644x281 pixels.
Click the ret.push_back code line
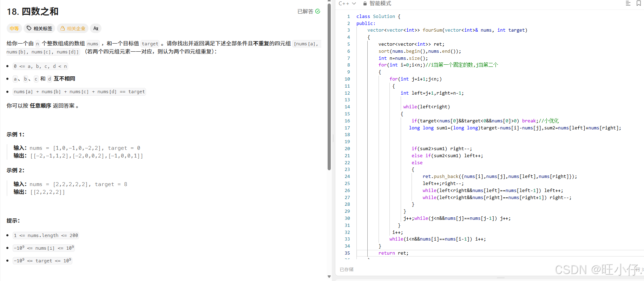click(x=500, y=177)
